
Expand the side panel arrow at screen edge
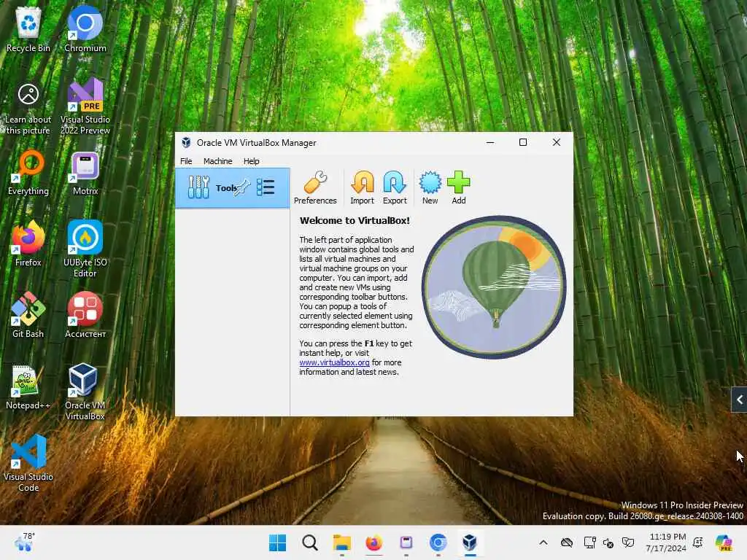coord(739,400)
